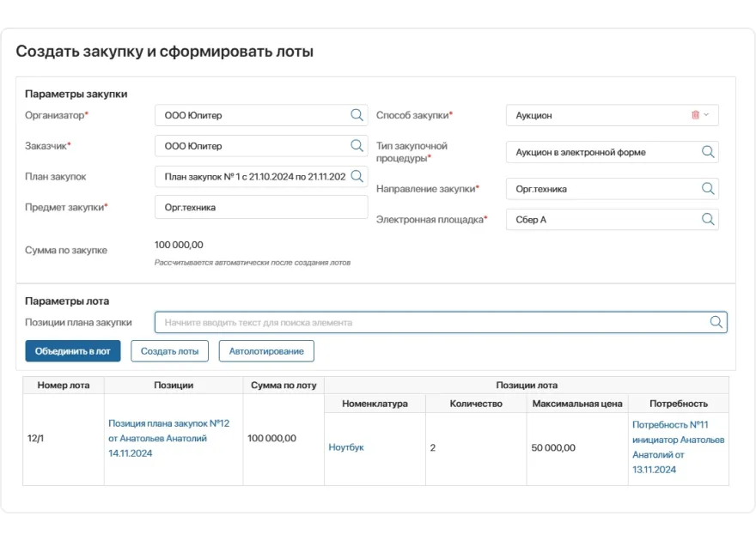Click the Автолотирование button
Screen dimensions: 756x541
coord(266,351)
